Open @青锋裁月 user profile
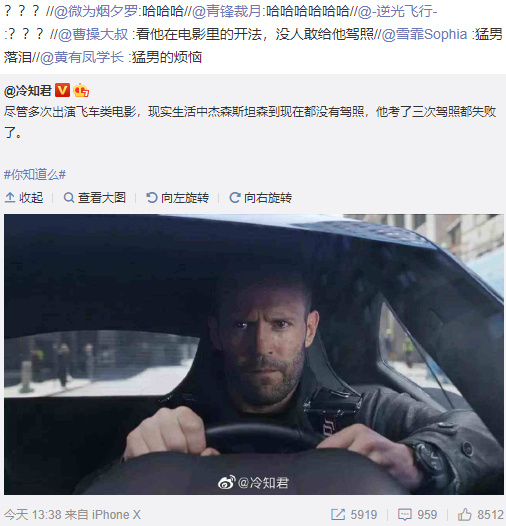The width and height of the screenshot is (506, 526). [x=227, y=12]
